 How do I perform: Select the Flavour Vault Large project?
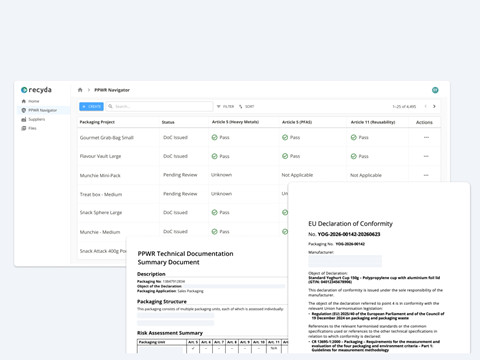(100, 156)
